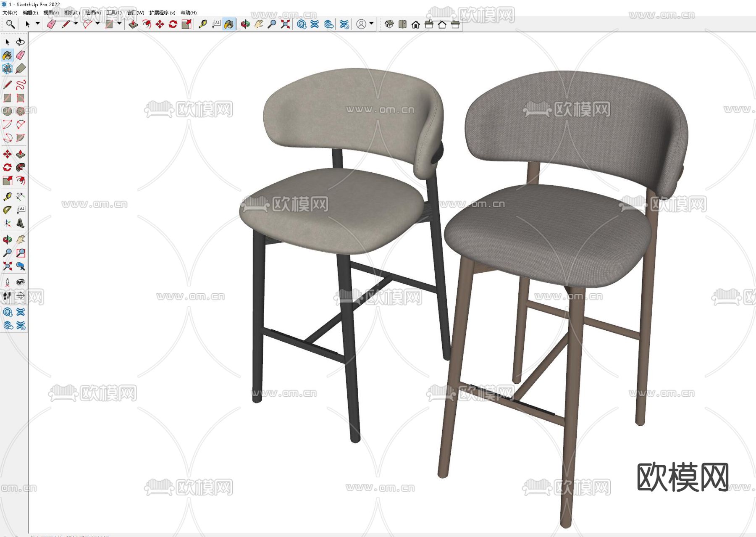Select the Circle tool
This screenshot has width=756, height=537.
pyautogui.click(x=7, y=111)
